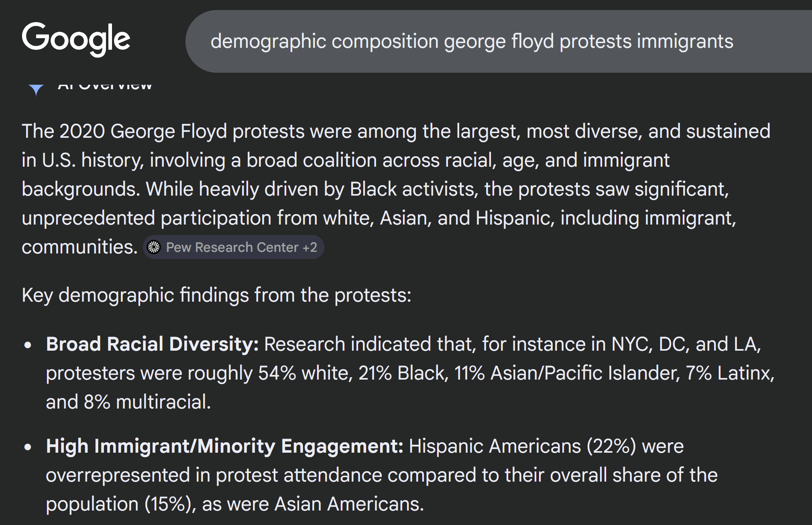
Task: Click the Pew Research Center starburst icon
Action: pos(154,247)
